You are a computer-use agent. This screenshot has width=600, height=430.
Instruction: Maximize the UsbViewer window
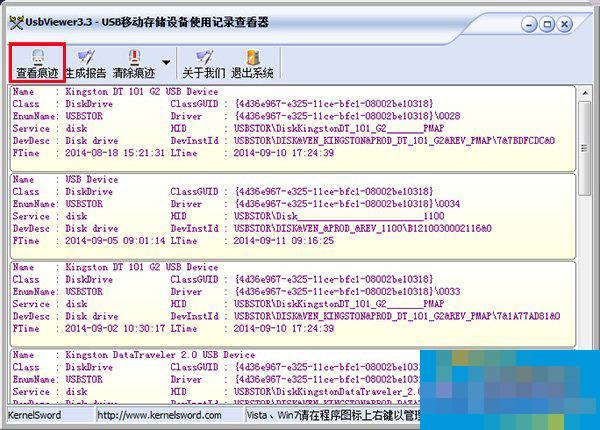[547, 25]
